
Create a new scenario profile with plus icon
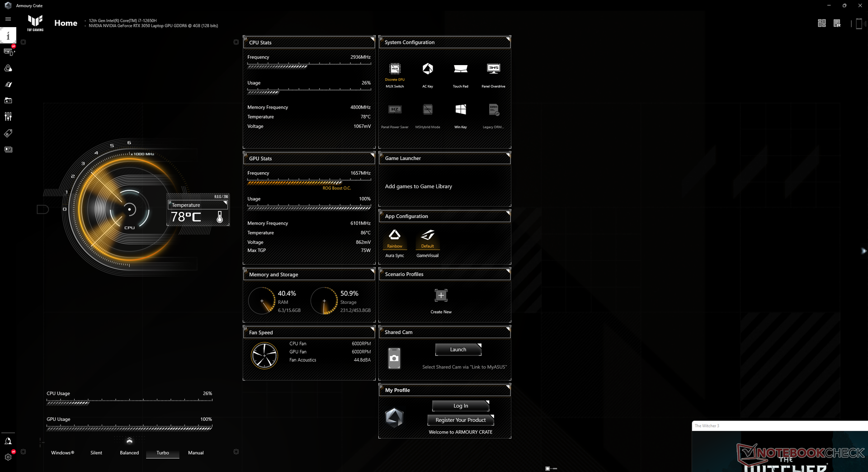pos(441,295)
